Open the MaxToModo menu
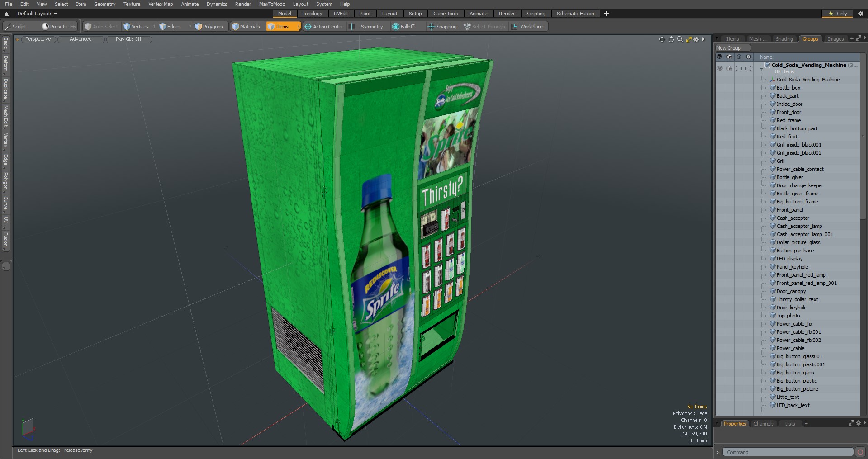 pyautogui.click(x=272, y=4)
